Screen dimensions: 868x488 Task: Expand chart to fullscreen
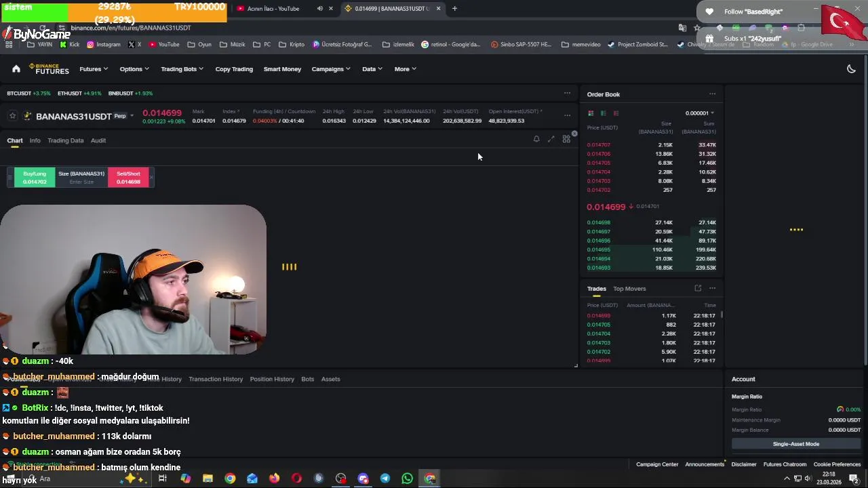[551, 139]
